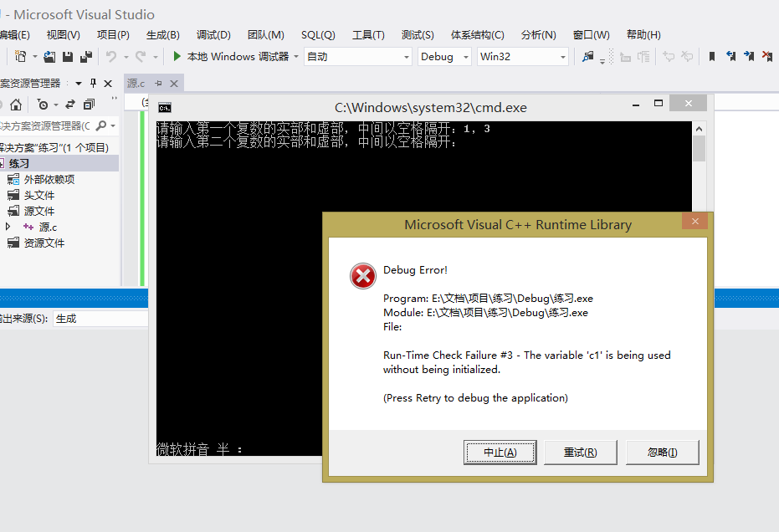
Task: Open the 生成(B) menu
Action: tap(163, 35)
